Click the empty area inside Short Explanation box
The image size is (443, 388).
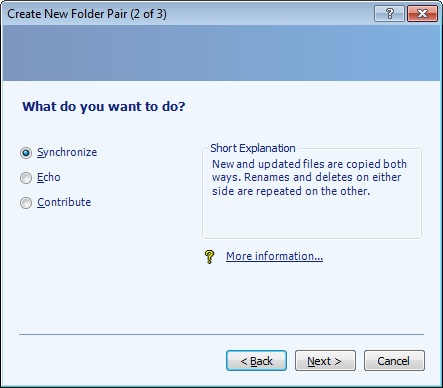(x=312, y=218)
